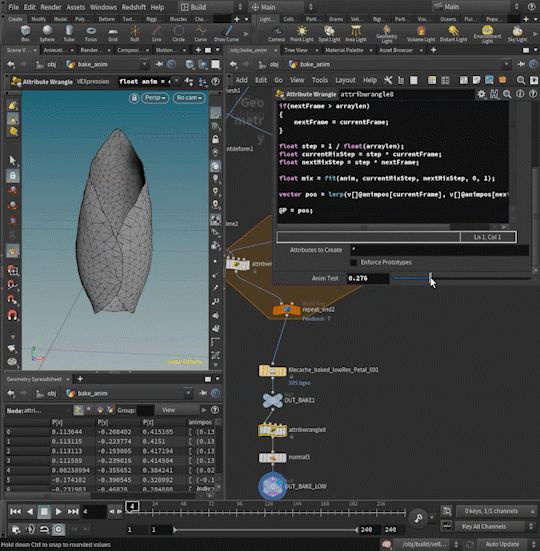Screen dimensions: 540x551
Task: Open the attribwrangle8 node info icon
Action: [520, 94]
